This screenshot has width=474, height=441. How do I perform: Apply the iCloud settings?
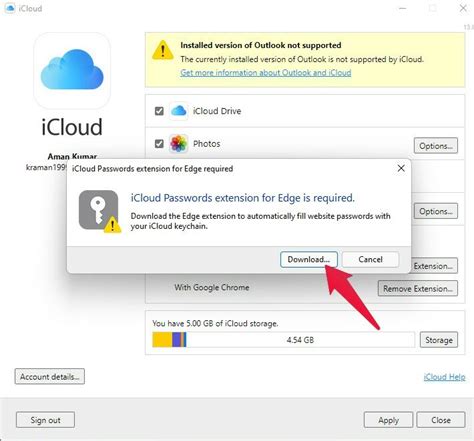click(x=388, y=420)
